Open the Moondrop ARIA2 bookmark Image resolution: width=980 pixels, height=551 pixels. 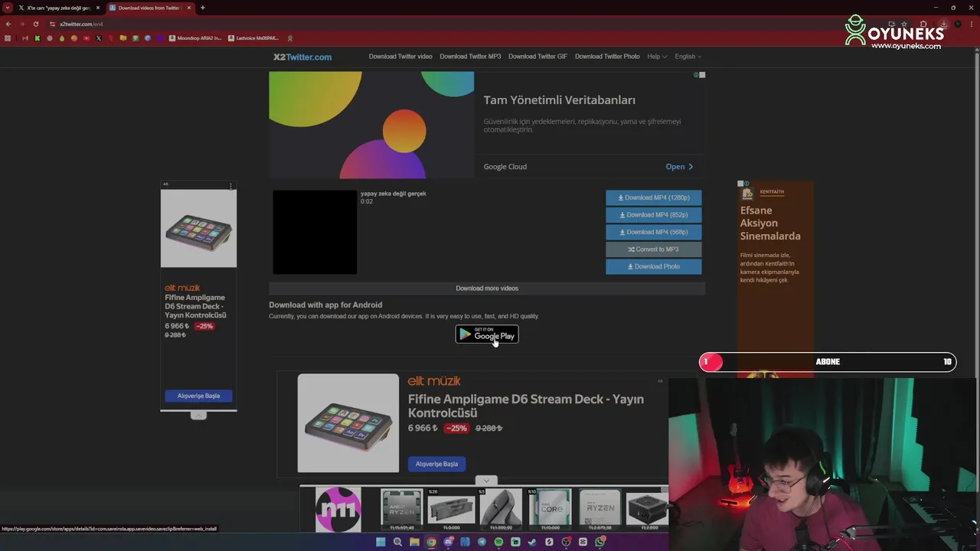[x=195, y=38]
